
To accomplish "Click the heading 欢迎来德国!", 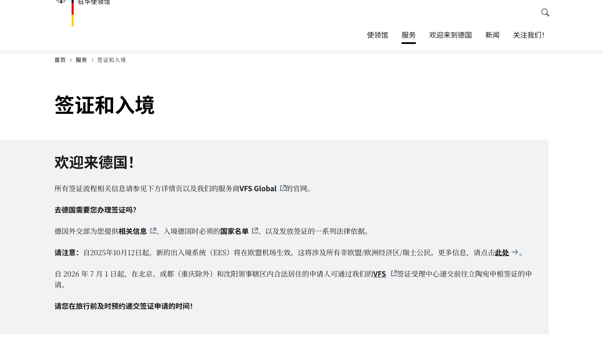I will [x=94, y=162].
